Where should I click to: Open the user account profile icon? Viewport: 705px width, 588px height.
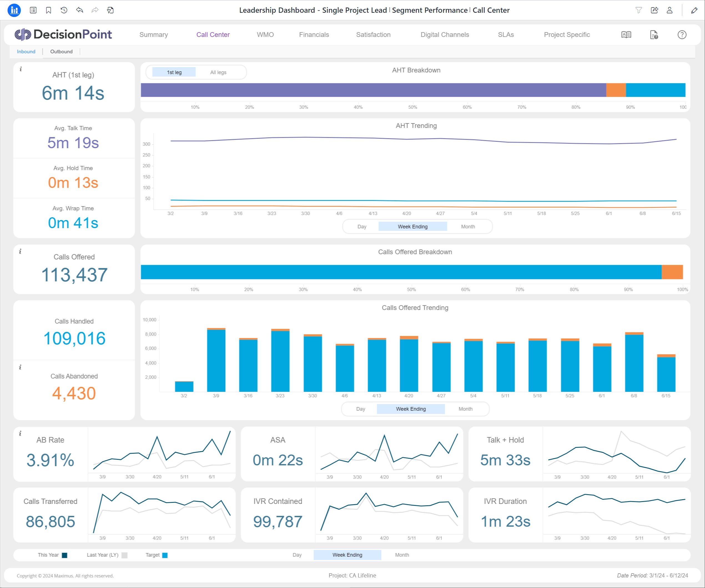pyautogui.click(x=669, y=10)
